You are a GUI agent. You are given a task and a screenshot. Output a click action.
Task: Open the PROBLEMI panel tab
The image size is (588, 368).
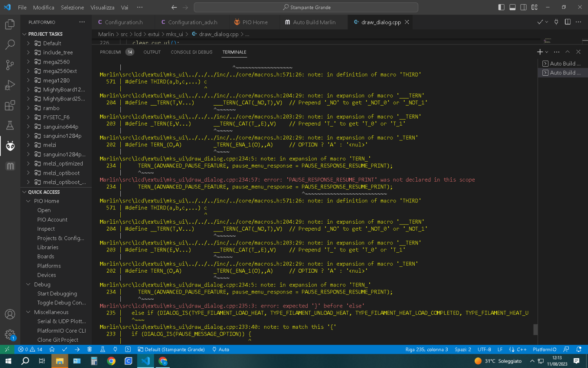click(111, 52)
